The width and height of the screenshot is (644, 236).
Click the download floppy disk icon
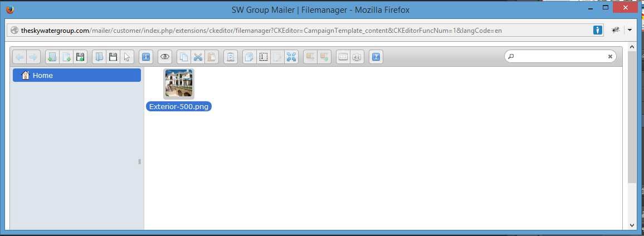pyautogui.click(x=113, y=57)
